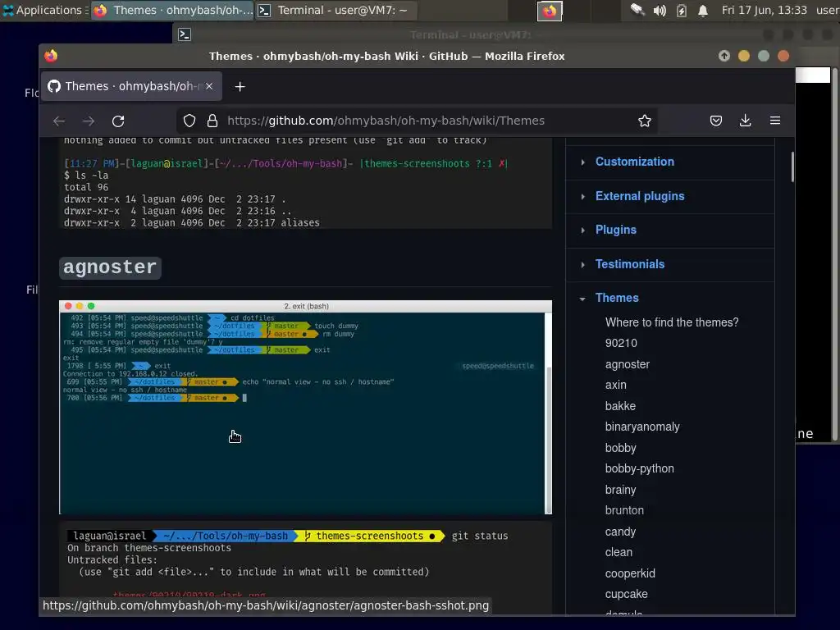Reload the page with the refresh icon
Viewport: 840px width, 630px height.
pyautogui.click(x=118, y=121)
